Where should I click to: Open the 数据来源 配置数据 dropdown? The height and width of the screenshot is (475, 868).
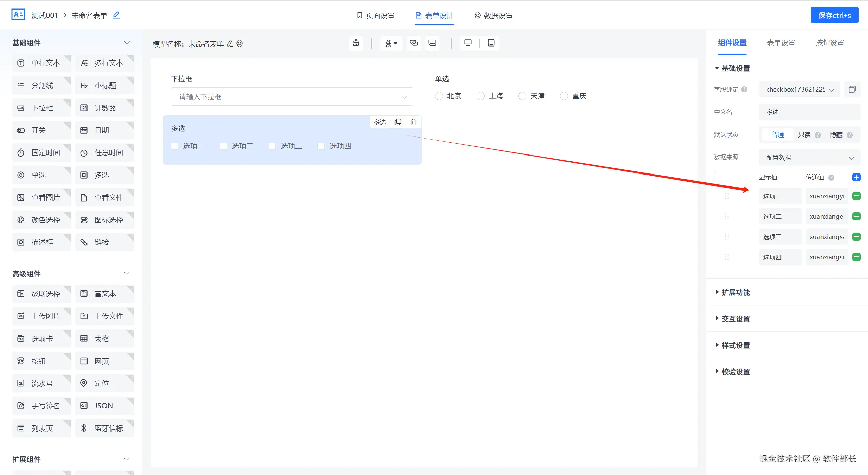pos(809,158)
